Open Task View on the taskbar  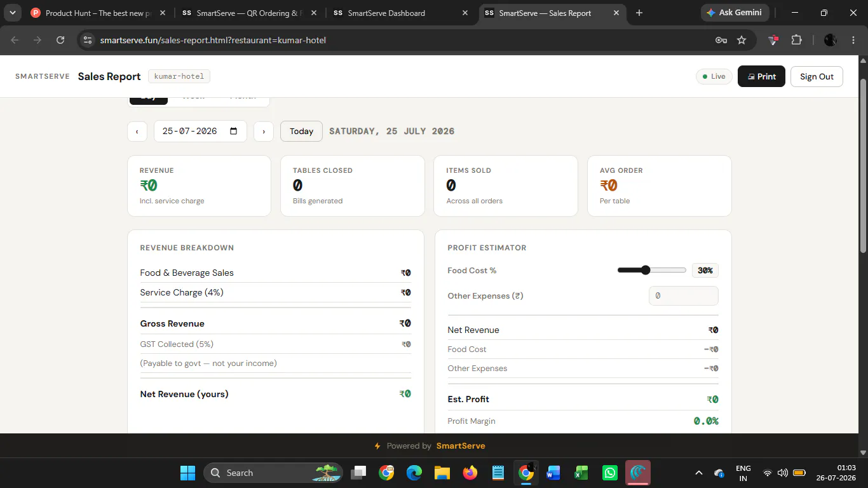[x=359, y=473]
